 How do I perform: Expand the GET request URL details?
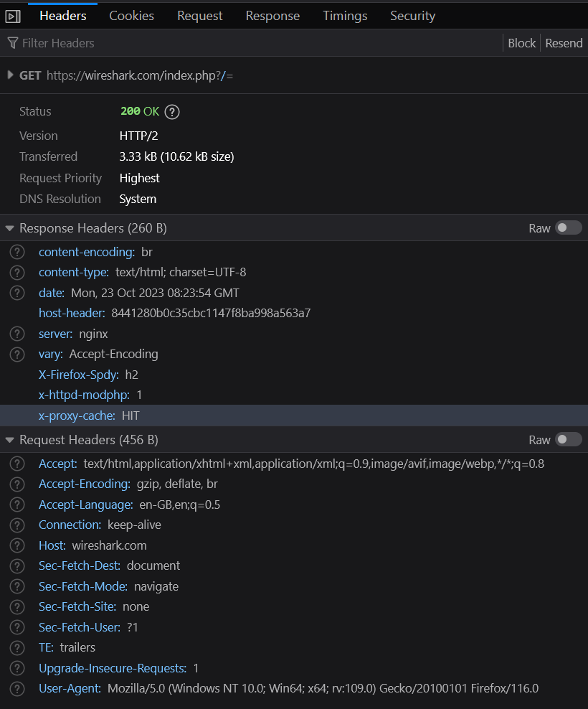pos(10,75)
